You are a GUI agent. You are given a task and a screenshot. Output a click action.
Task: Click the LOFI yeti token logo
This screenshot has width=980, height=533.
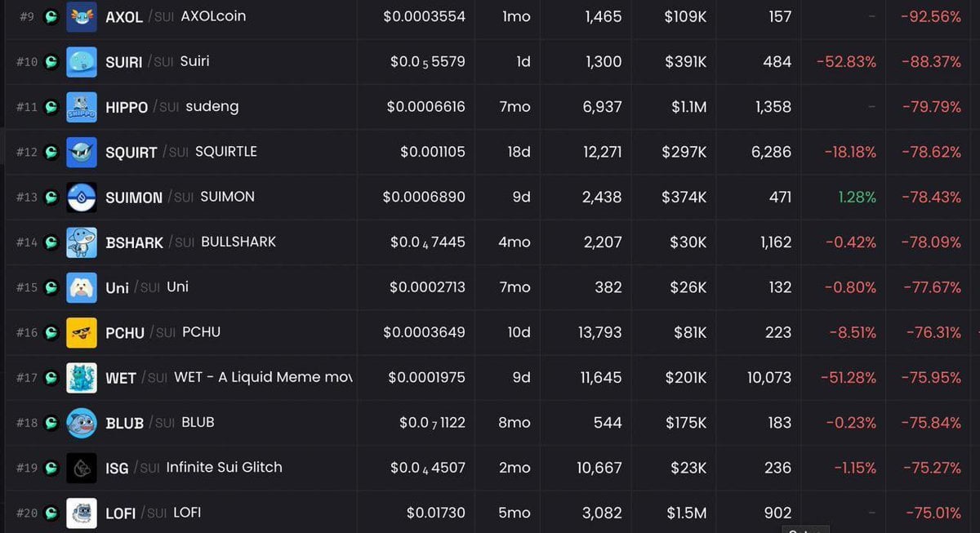tap(82, 513)
